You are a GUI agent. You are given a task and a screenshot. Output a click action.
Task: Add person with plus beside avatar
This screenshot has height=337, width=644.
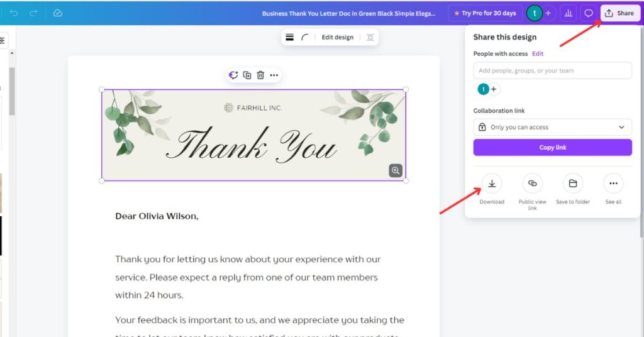(x=494, y=89)
